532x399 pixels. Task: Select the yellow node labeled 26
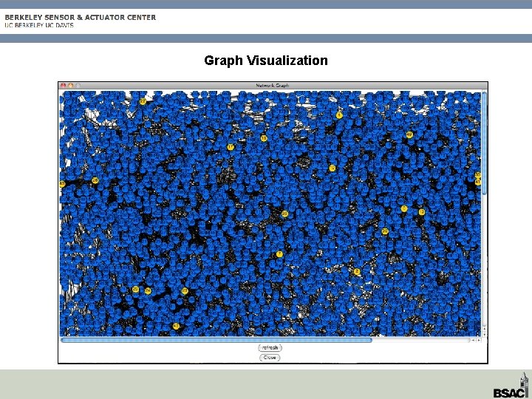[x=95, y=180]
